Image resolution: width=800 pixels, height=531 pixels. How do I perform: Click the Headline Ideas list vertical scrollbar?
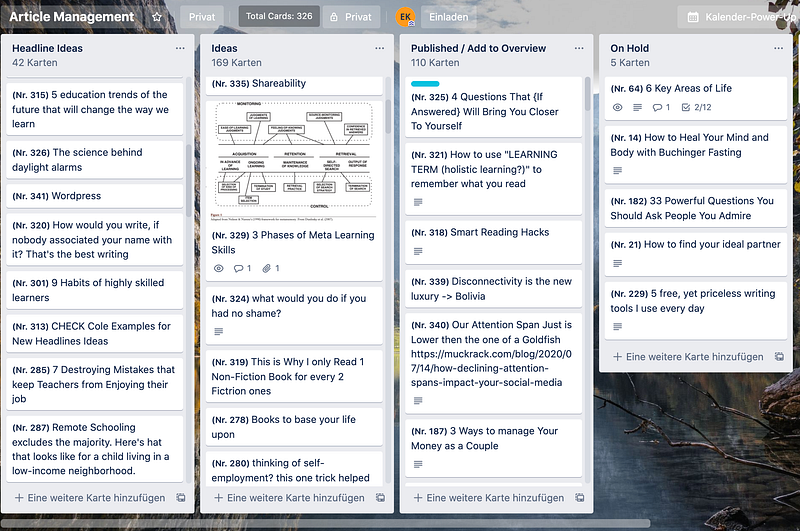pos(189,181)
